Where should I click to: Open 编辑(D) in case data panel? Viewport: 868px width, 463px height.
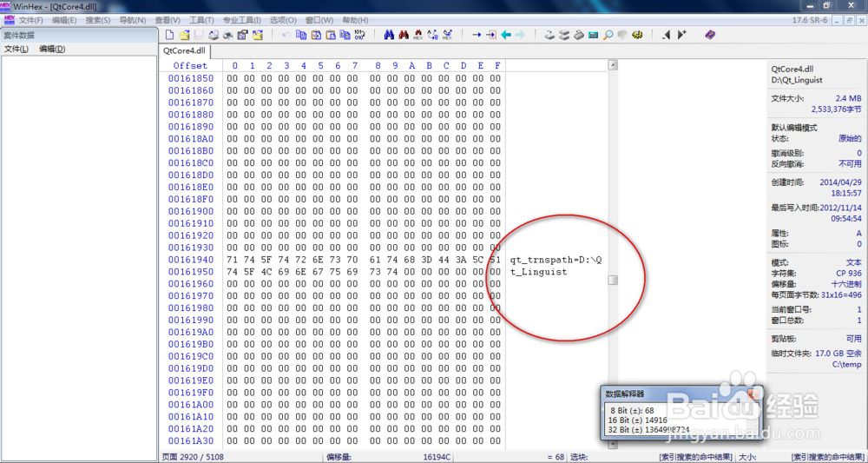click(53, 49)
